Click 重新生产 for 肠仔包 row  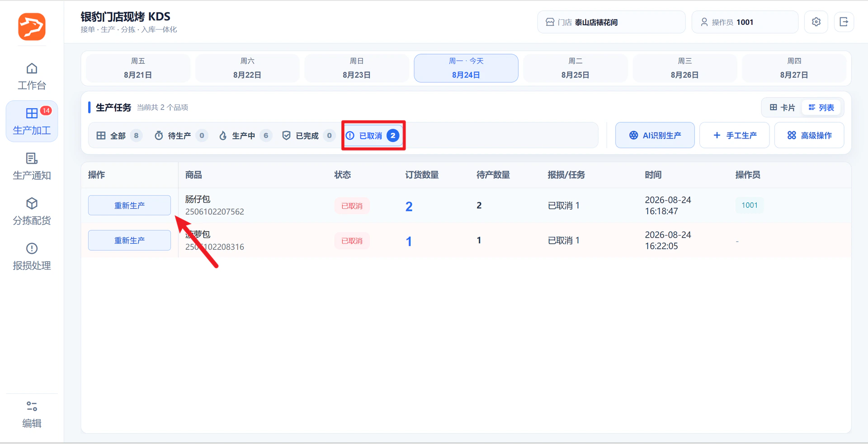(129, 206)
